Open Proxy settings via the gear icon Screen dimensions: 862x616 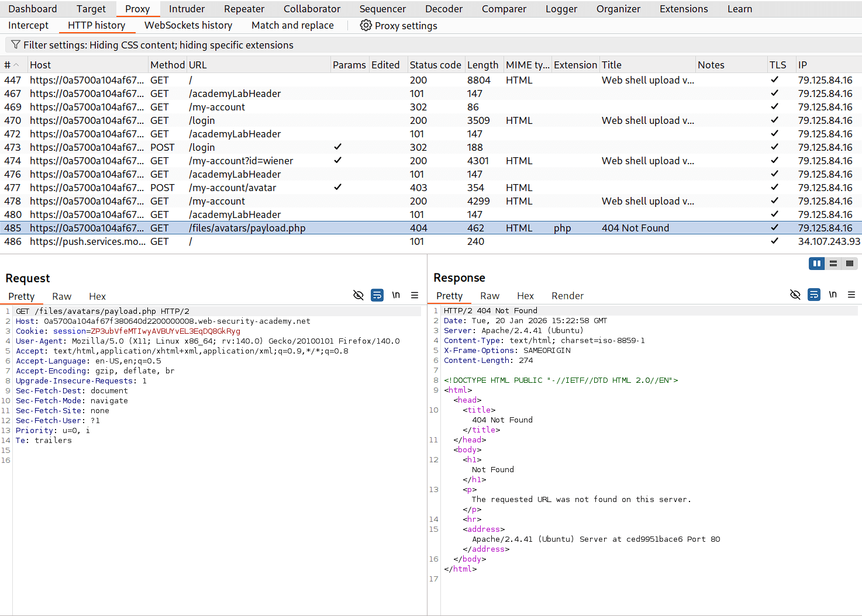coord(366,25)
